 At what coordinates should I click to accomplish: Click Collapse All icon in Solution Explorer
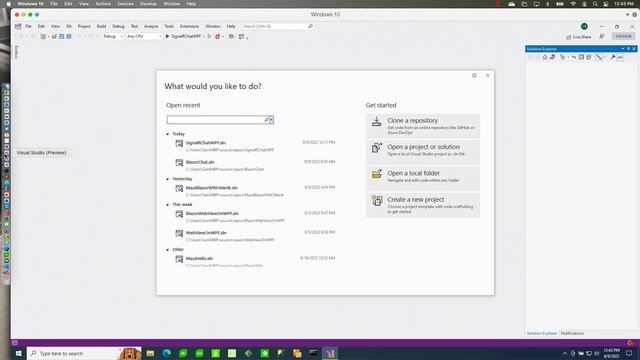tap(581, 58)
